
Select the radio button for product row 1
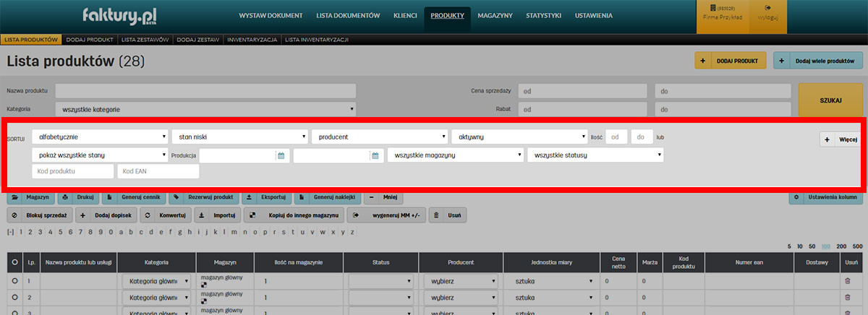14,280
